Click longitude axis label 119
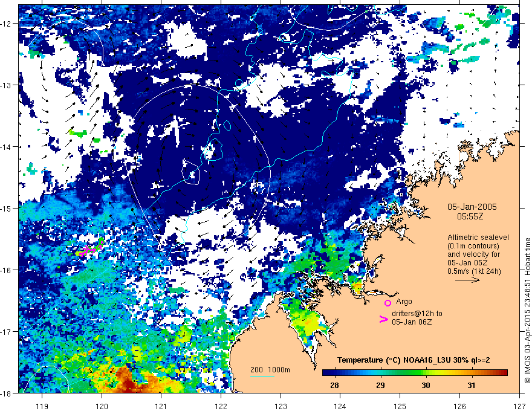This screenshot has height=411, width=532. (x=42, y=406)
